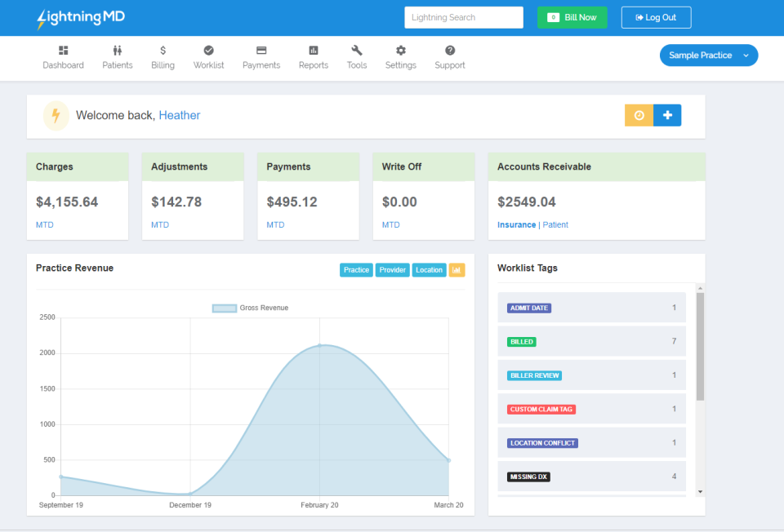The image size is (784, 532).
Task: Click the lightning bolt welcome icon
Action: 56,115
